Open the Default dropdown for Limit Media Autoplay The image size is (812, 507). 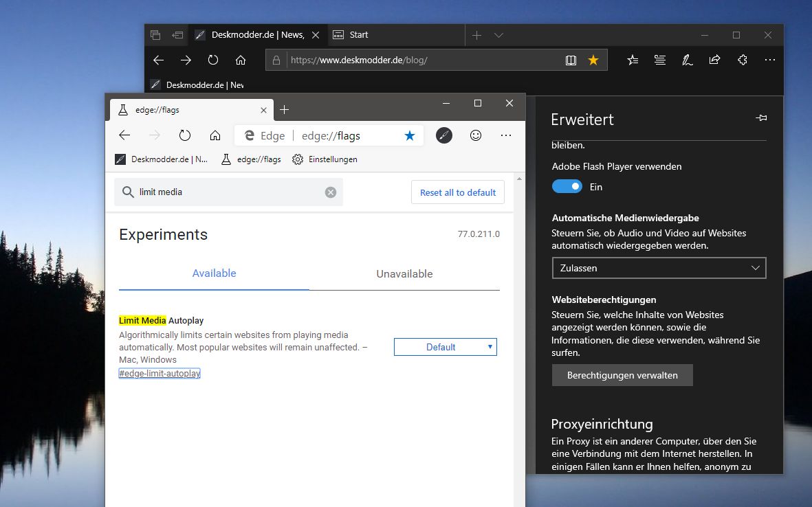pos(446,347)
